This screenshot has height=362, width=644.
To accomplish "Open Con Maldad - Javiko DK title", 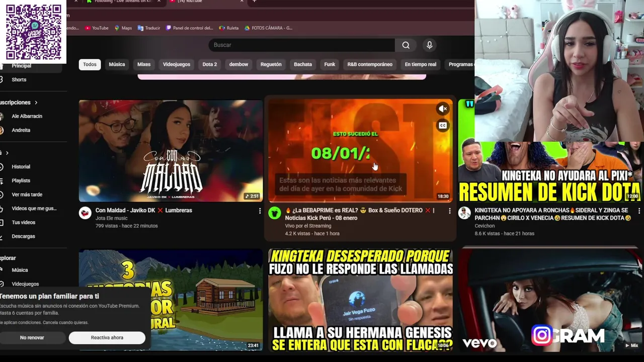I will (x=144, y=211).
